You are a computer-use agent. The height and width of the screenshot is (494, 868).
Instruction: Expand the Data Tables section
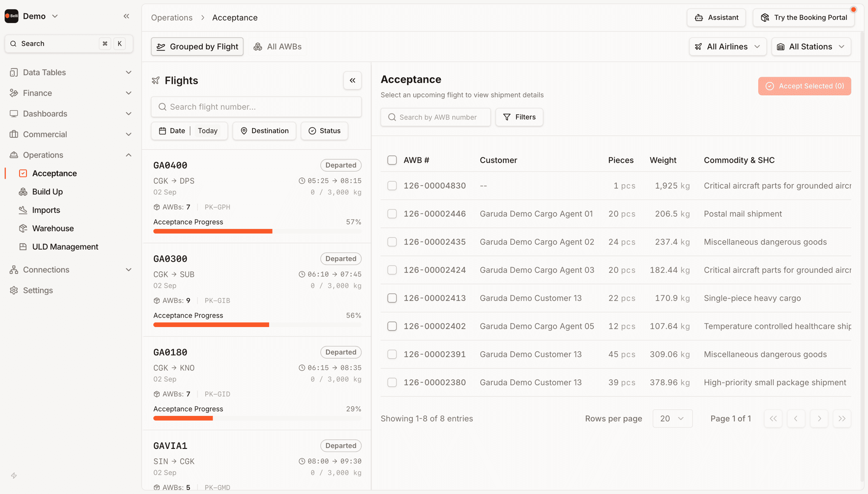pyautogui.click(x=128, y=72)
